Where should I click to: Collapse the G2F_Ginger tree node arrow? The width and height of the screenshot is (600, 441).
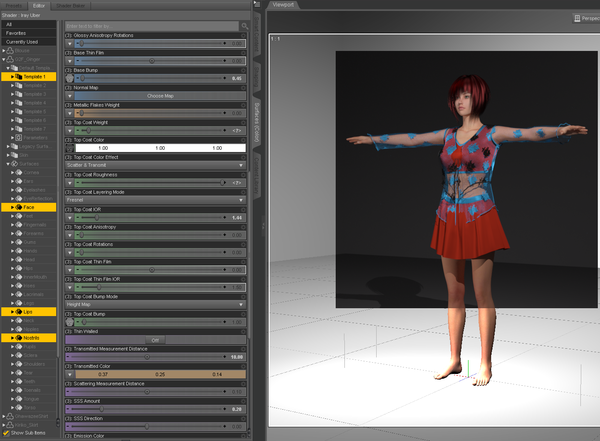4,59
